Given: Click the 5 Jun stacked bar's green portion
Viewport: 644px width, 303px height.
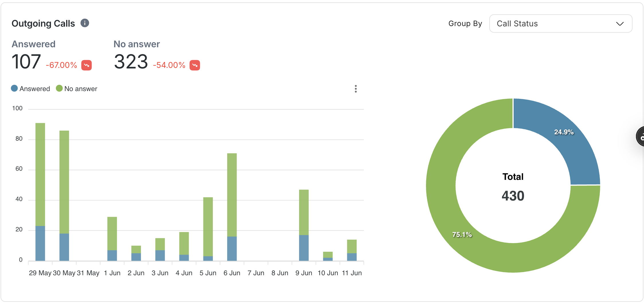Looking at the screenshot, I should tap(208, 226).
